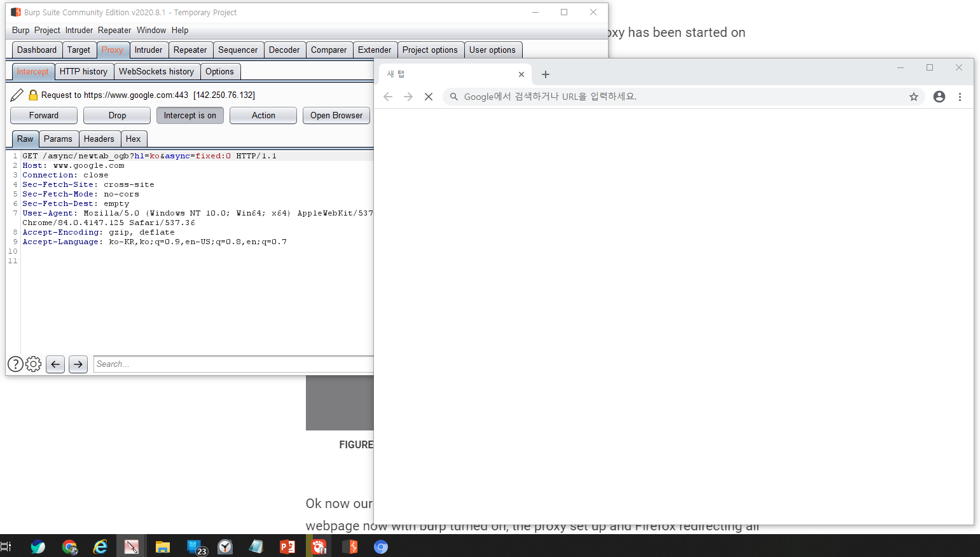Click the Sec-Fetch-Mode no-cors line
The image size is (980, 557).
tap(81, 194)
